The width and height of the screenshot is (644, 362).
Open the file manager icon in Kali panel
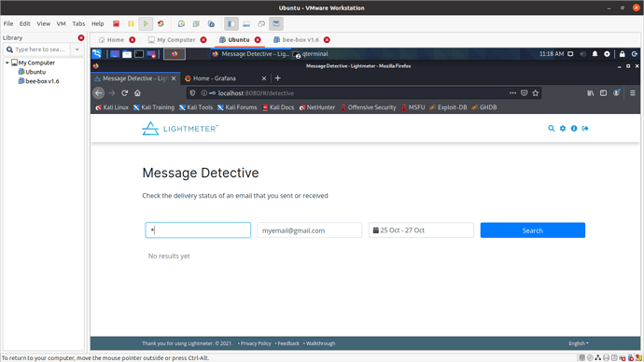(x=127, y=54)
